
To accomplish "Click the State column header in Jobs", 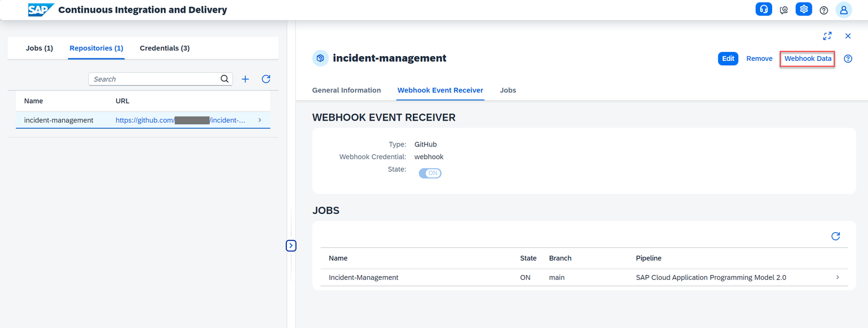I will pyautogui.click(x=528, y=258).
